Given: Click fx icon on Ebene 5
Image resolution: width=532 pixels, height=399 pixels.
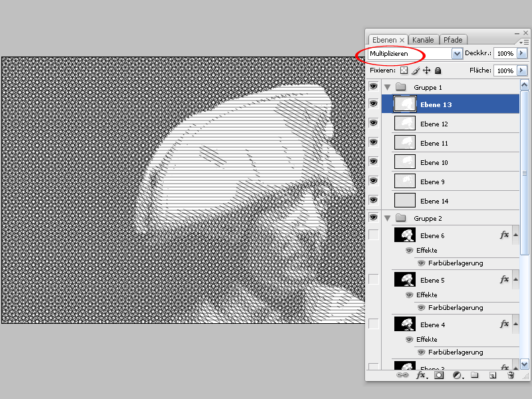Looking at the screenshot, I should (505, 279).
